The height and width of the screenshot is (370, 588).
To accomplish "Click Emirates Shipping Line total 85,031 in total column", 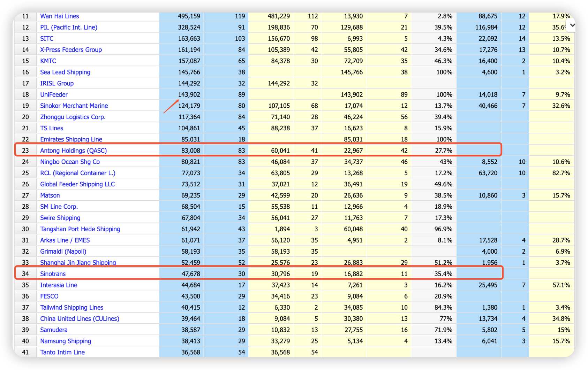I will tap(191, 139).
